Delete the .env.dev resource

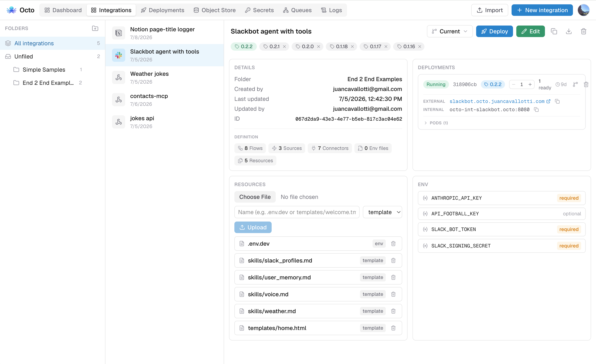pyautogui.click(x=393, y=244)
